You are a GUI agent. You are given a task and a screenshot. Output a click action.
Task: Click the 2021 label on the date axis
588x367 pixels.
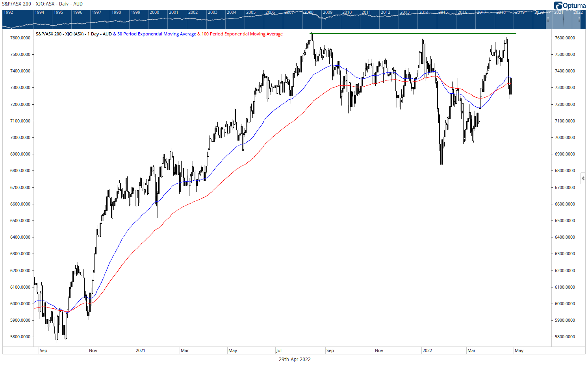click(x=141, y=350)
